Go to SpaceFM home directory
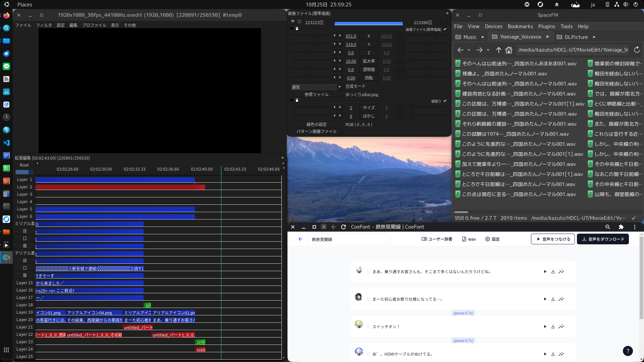 click(x=509, y=50)
